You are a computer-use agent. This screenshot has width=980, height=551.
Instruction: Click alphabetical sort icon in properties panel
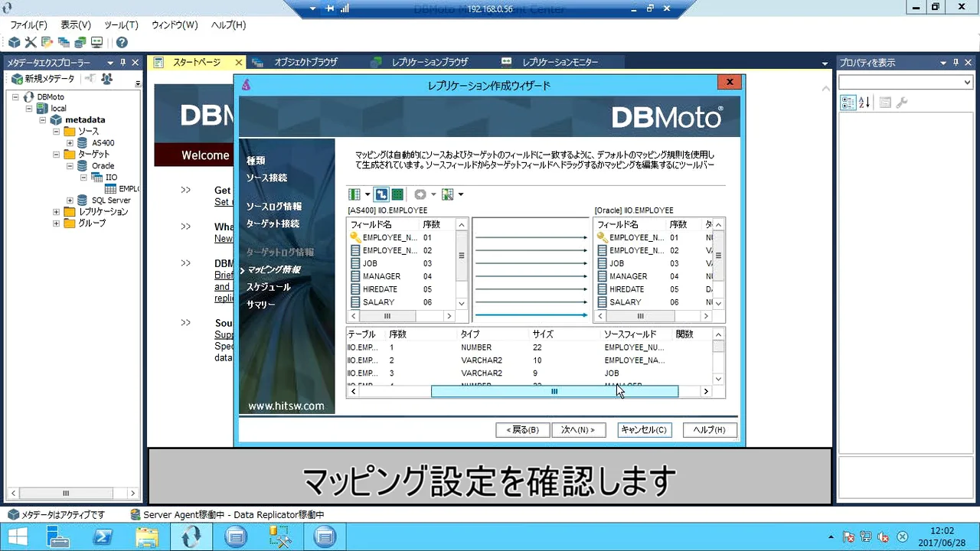864,103
